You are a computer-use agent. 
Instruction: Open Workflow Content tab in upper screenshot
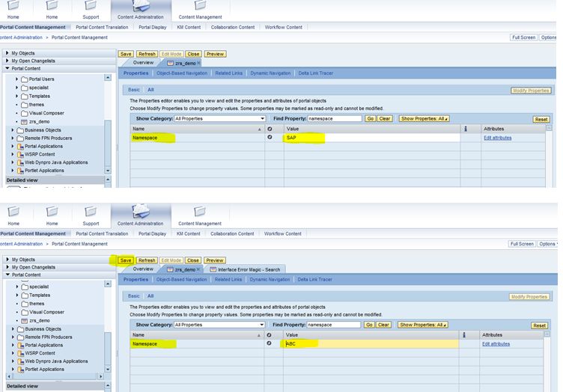283,27
